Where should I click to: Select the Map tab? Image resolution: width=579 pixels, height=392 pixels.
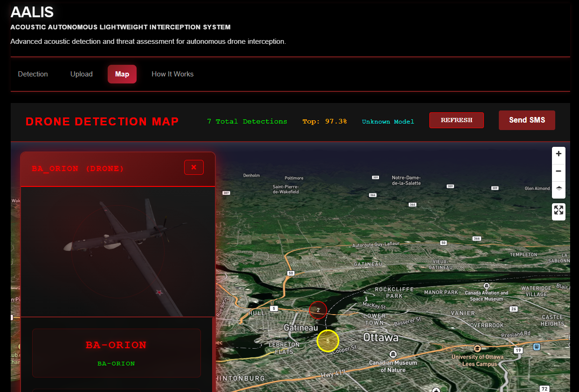pyautogui.click(x=122, y=74)
